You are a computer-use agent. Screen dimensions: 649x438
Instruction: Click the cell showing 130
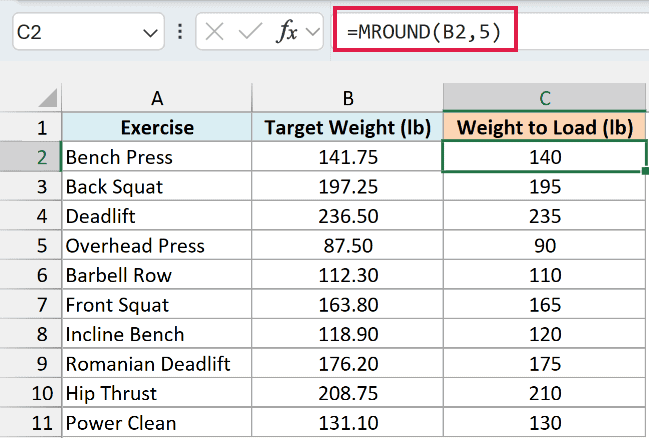click(545, 423)
